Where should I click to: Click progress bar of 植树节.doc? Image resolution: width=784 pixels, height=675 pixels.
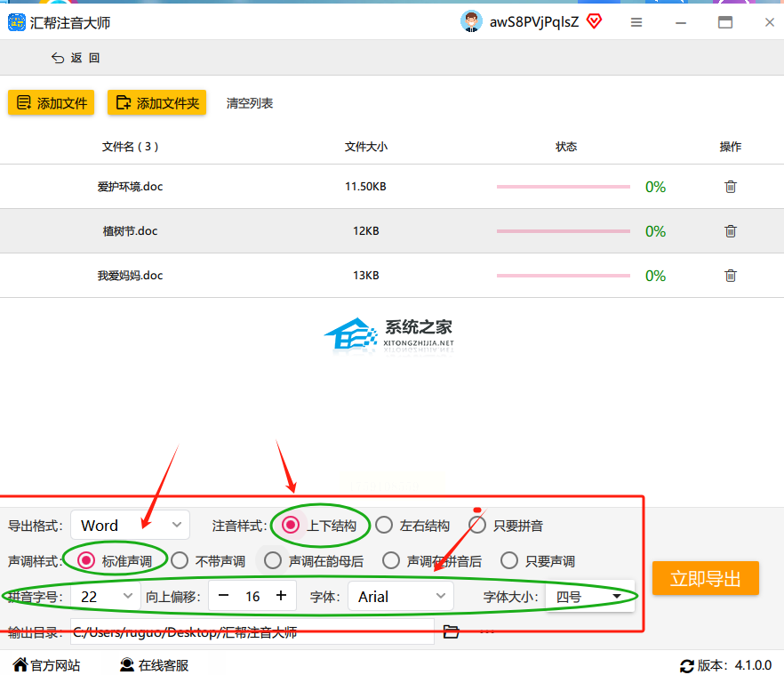coord(563,231)
